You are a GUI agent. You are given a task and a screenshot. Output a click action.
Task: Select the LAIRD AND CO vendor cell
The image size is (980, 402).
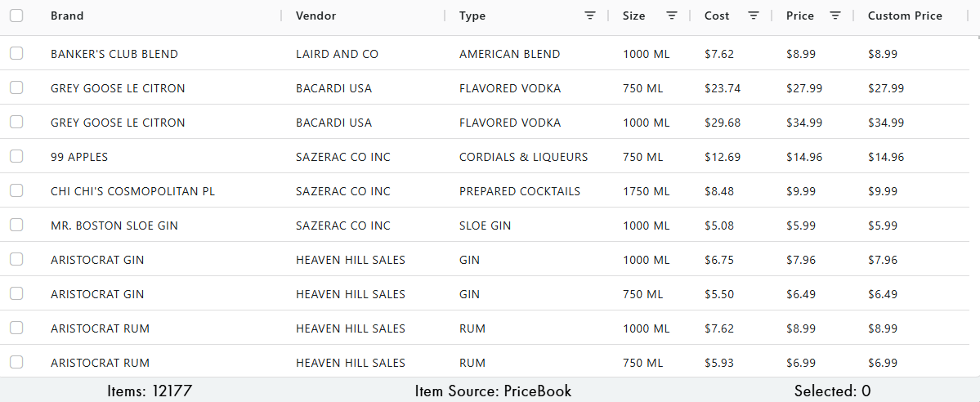(x=337, y=54)
